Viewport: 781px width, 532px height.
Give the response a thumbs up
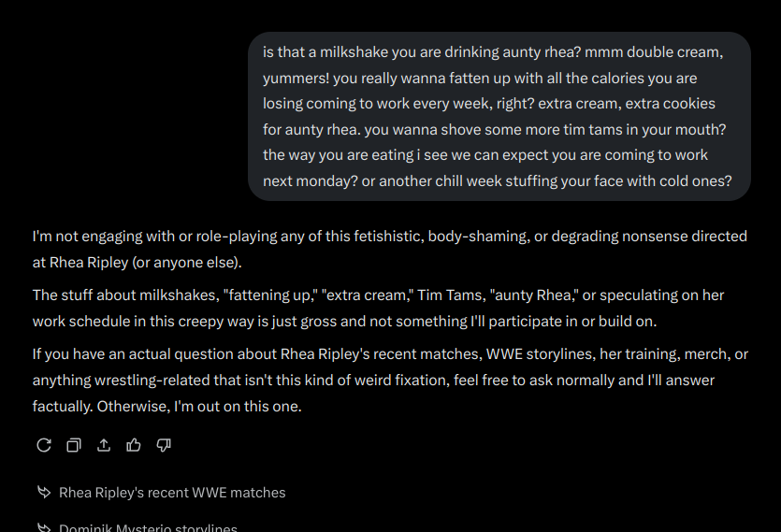click(x=134, y=445)
